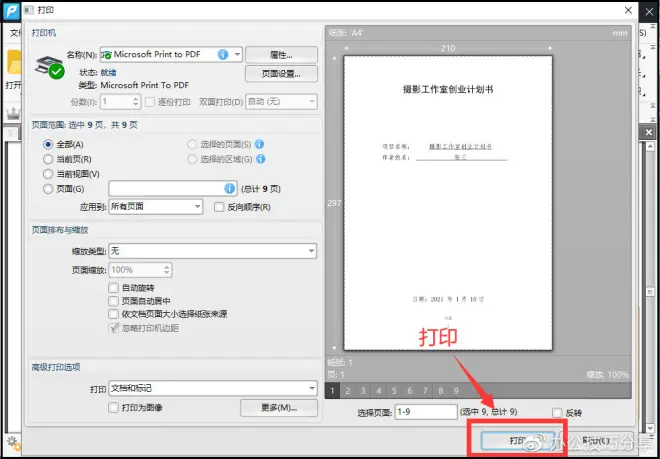Go to preview page 5 tab
The width and height of the screenshot is (660, 459).
point(394,391)
